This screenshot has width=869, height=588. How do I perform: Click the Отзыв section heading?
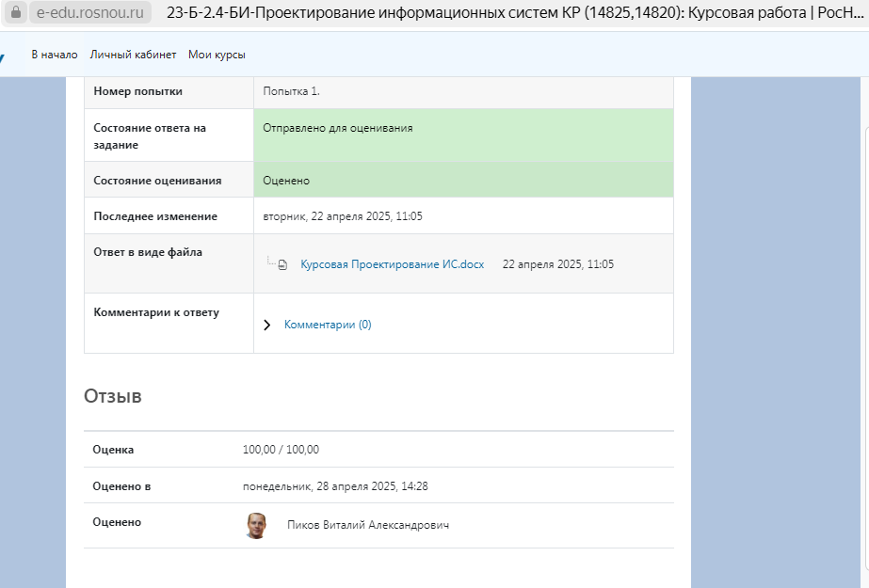coord(113,396)
